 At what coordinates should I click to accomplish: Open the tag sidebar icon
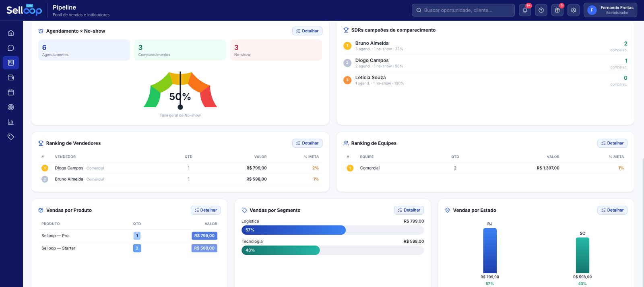(11, 137)
